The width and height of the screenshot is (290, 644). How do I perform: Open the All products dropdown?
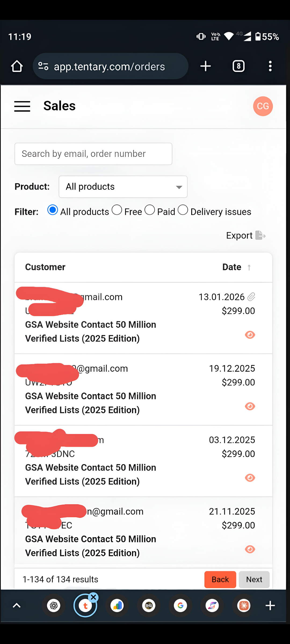123,187
